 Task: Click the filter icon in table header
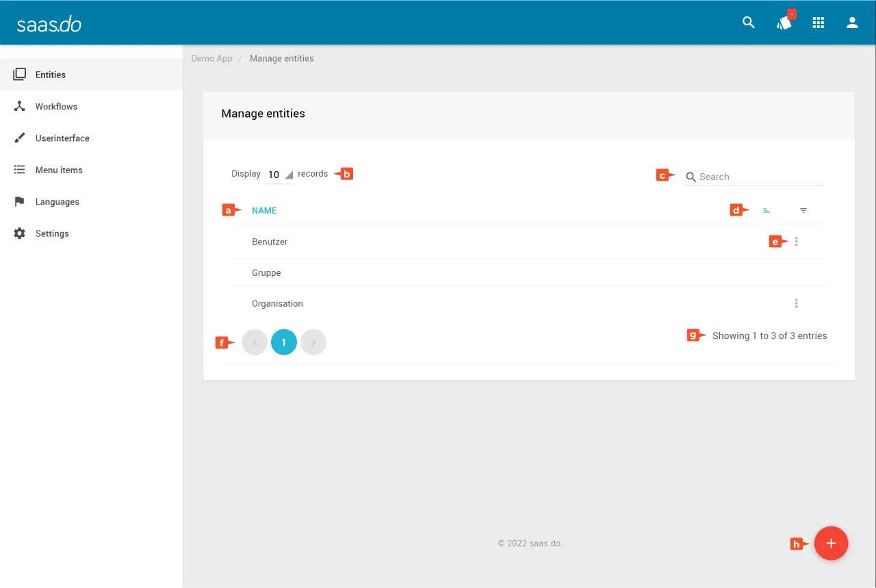pyautogui.click(x=803, y=211)
